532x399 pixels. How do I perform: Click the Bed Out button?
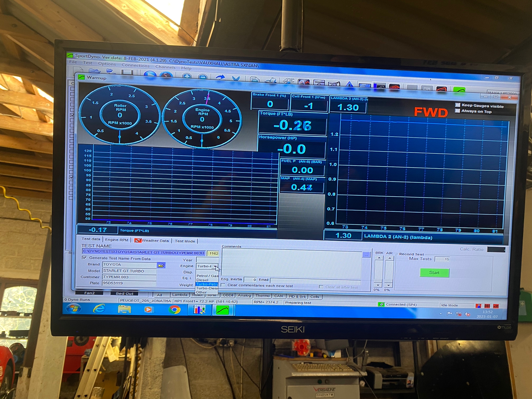[124, 294]
